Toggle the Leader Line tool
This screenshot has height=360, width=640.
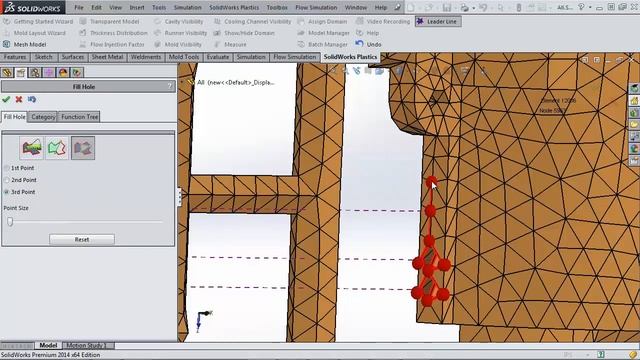coord(438,21)
